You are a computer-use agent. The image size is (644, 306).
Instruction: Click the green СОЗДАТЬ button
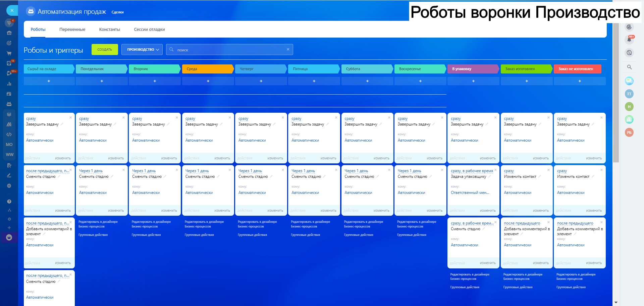105,49
